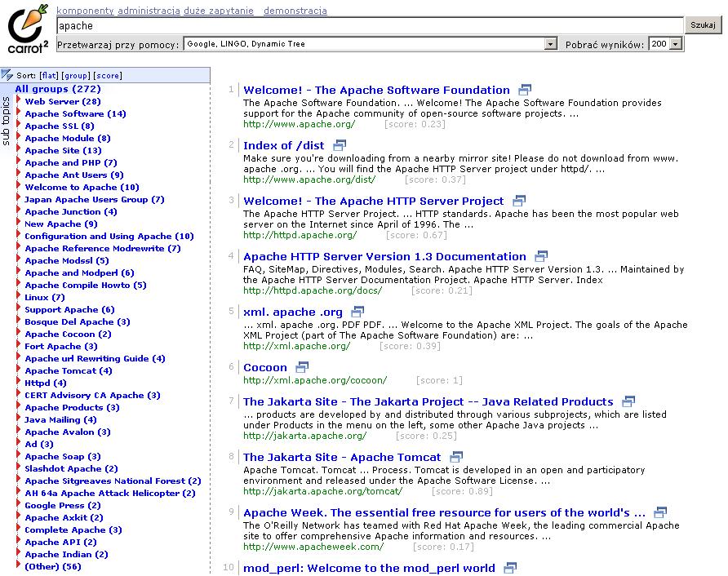Select 'Apache Reference Modrewrite (7)' group
Image resolution: width=728 pixels, height=576 pixels.
point(103,248)
